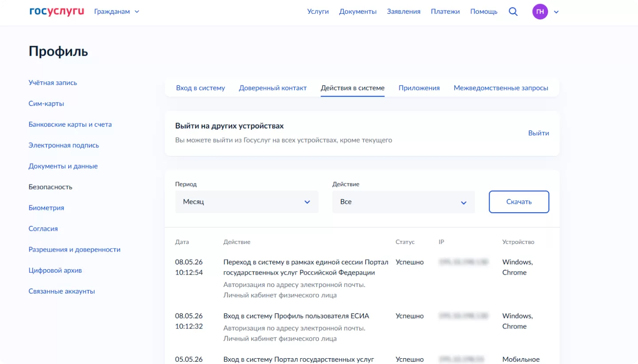
Task: Click the IP column header
Action: [x=441, y=242]
